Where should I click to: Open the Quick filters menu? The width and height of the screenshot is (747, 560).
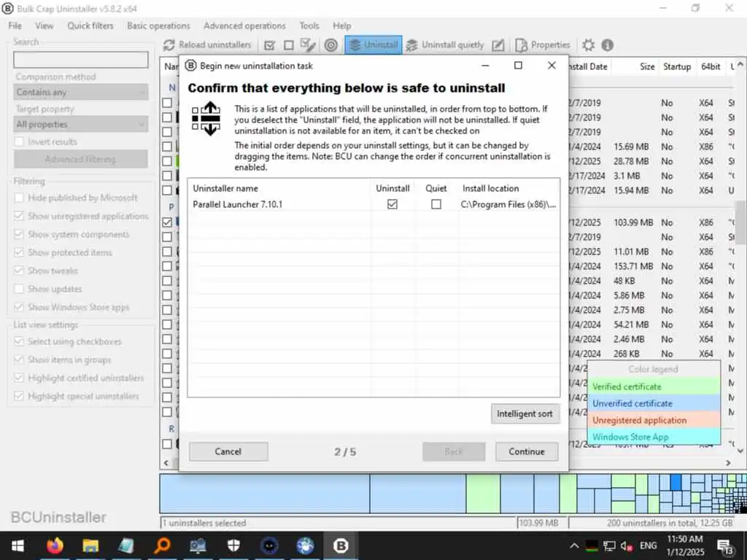[90, 26]
